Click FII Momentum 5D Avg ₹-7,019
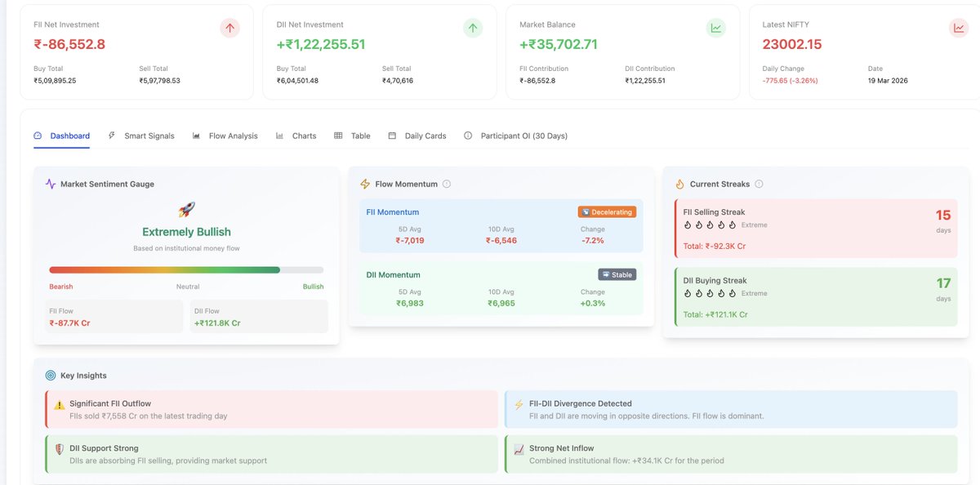The image size is (980, 485). coord(410,241)
